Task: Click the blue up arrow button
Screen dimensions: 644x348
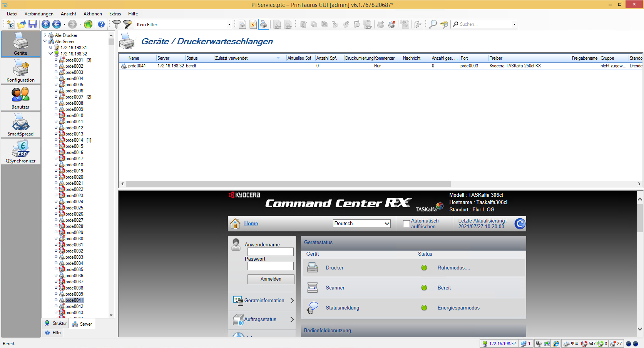Action: 46,24
